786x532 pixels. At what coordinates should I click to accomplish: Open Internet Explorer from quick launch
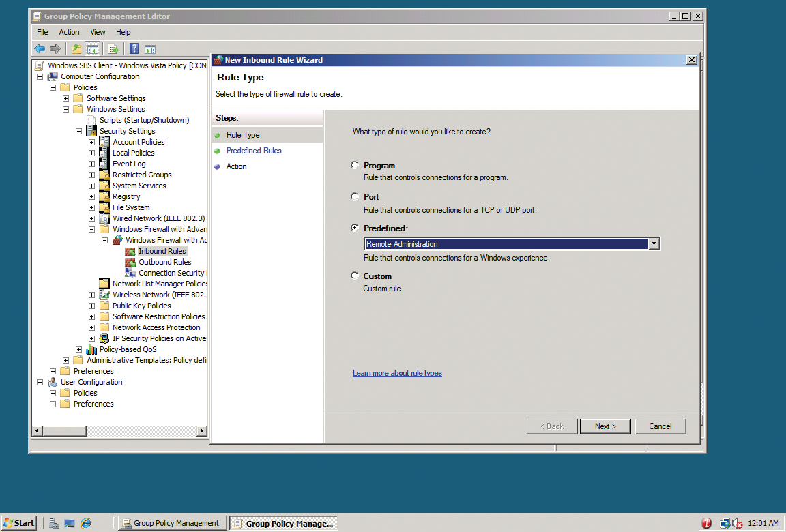(x=86, y=523)
